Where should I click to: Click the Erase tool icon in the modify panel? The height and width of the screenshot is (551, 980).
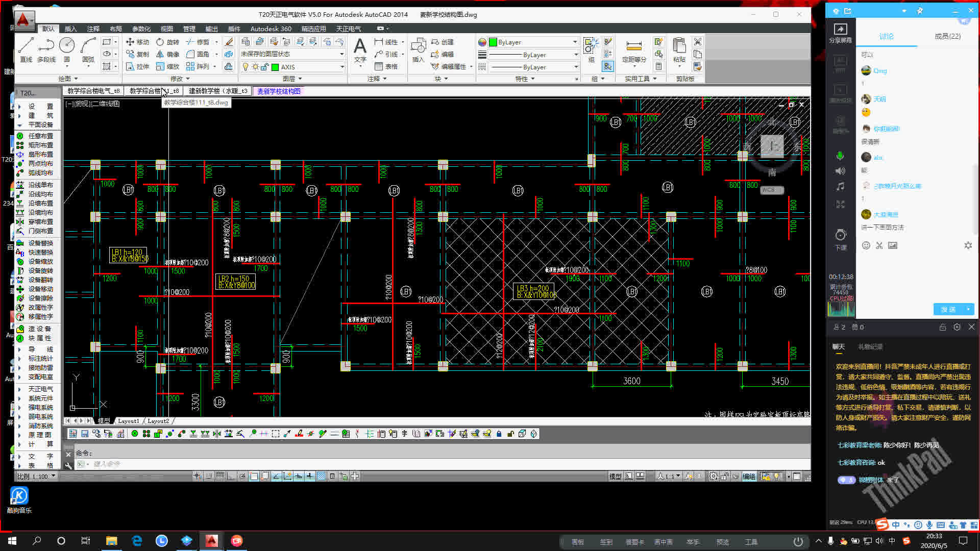tap(229, 42)
